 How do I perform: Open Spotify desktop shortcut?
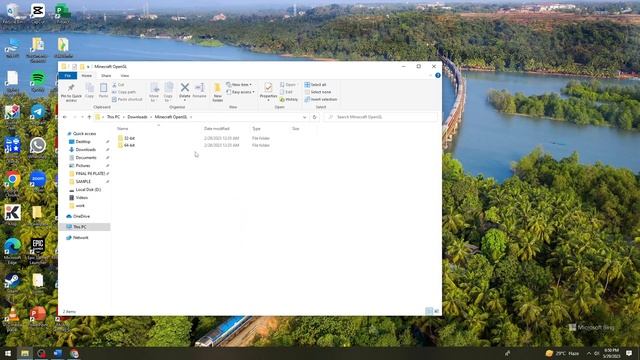38,80
